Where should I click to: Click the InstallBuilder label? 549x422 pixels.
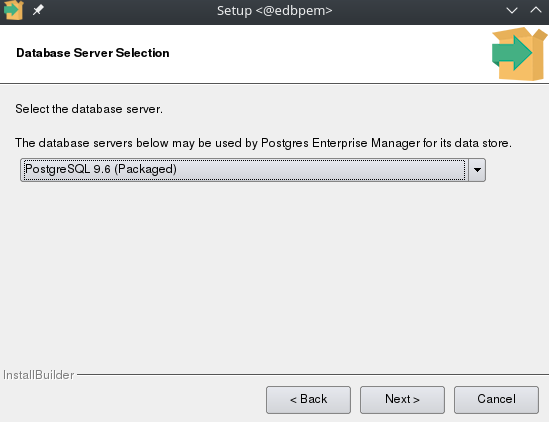39,375
